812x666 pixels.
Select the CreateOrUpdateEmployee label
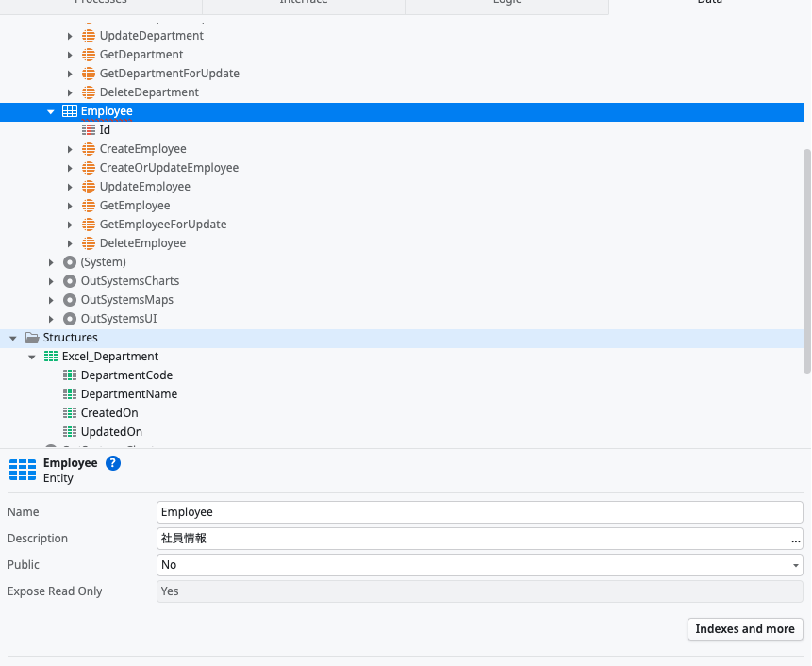coord(170,168)
